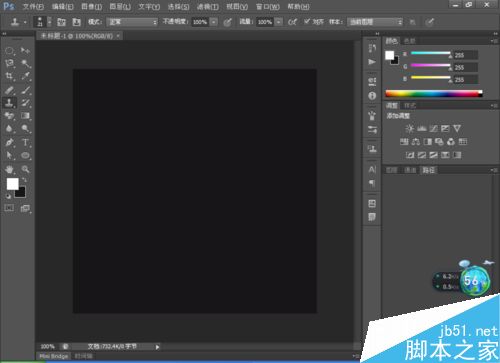
Task: Open the Character panel from dock
Action: (372, 170)
